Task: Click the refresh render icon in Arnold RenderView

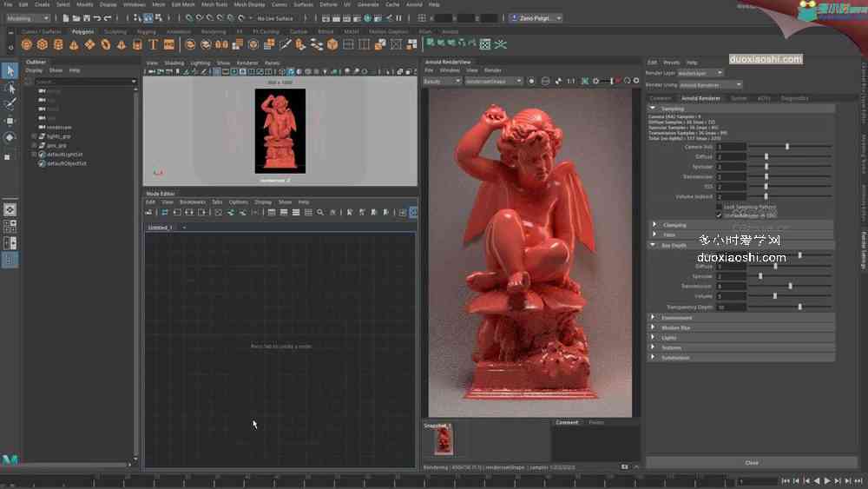Action: pyautogui.click(x=627, y=81)
